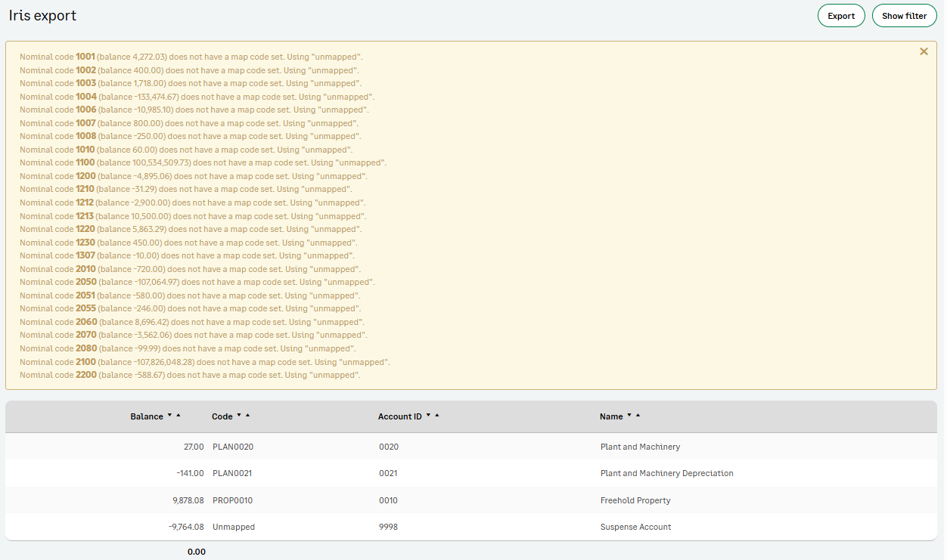Click the warning line for nominal code 2050
The image size is (947, 560).
tap(197, 282)
